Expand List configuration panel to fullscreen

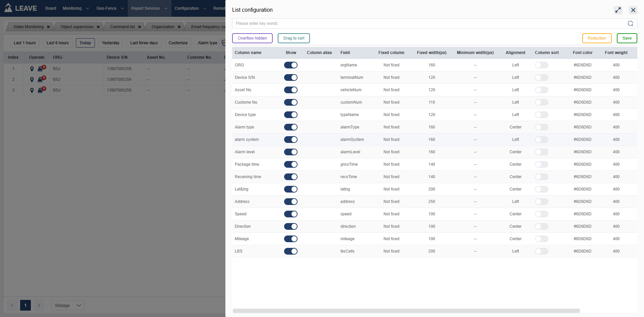pyautogui.click(x=618, y=10)
